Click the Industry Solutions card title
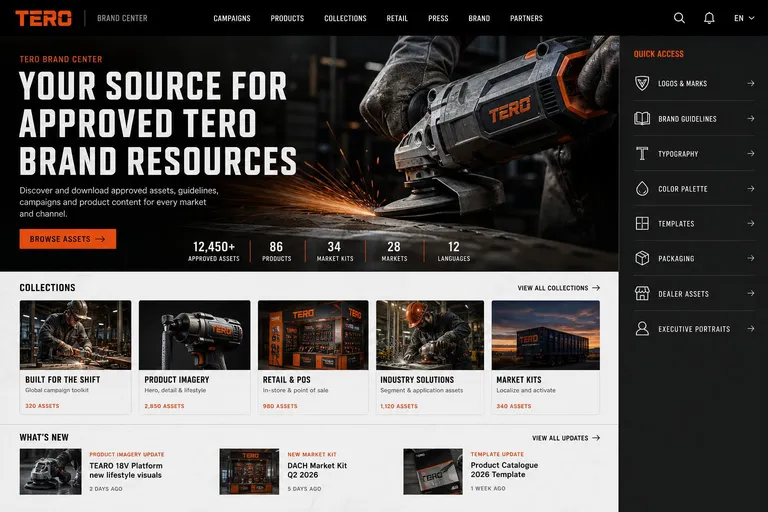The height and width of the screenshot is (512, 768). coord(417,380)
